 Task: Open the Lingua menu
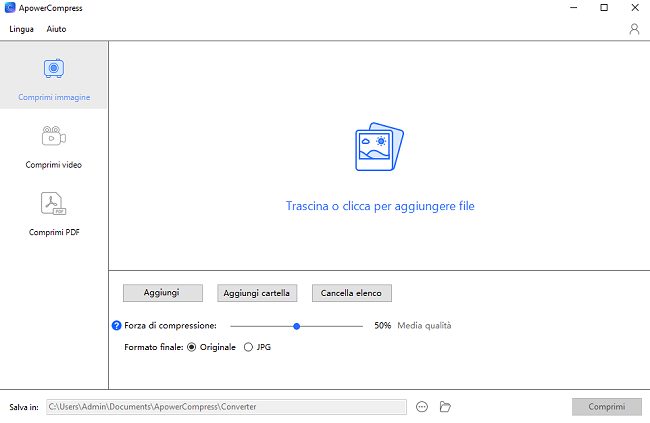21,29
